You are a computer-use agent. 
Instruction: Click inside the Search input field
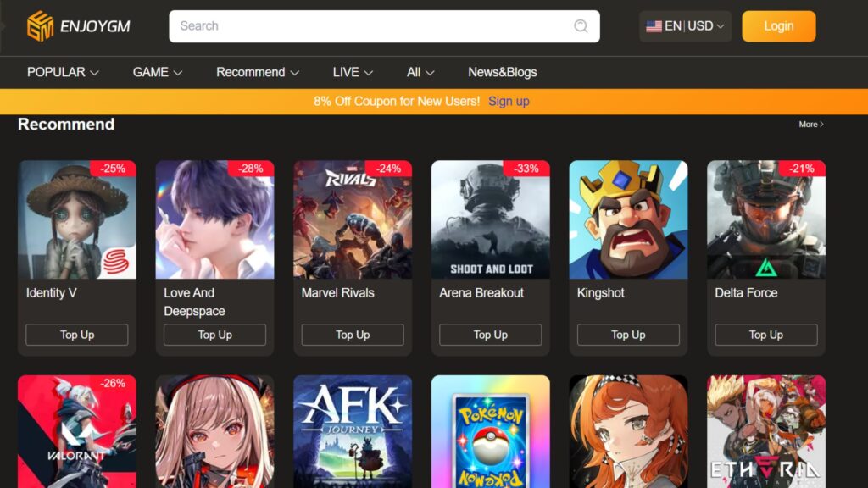(x=364, y=26)
